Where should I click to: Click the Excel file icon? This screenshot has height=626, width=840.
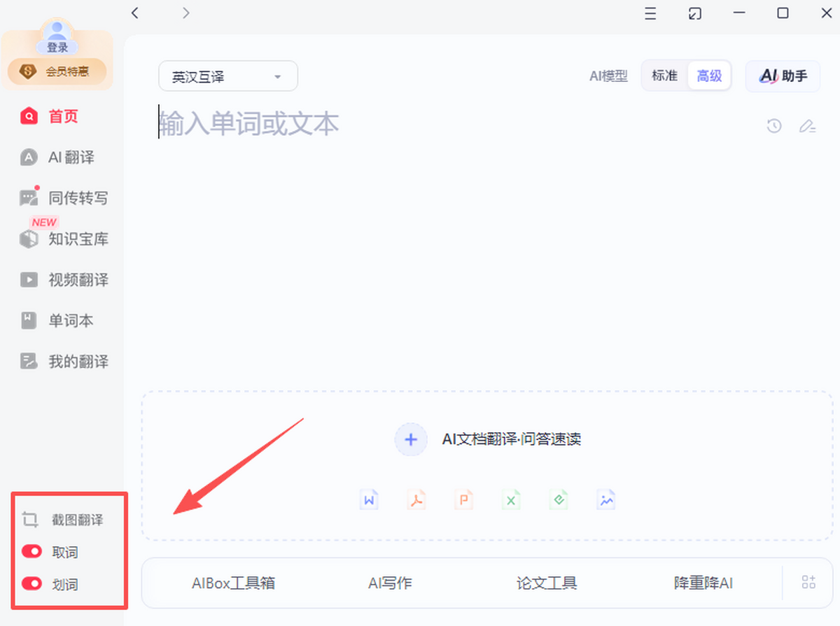click(511, 500)
